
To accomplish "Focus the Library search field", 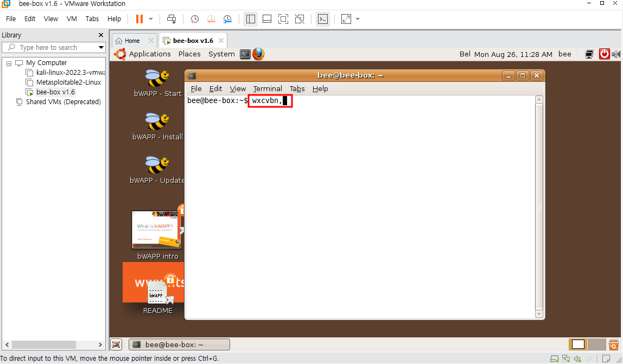I will coord(54,47).
